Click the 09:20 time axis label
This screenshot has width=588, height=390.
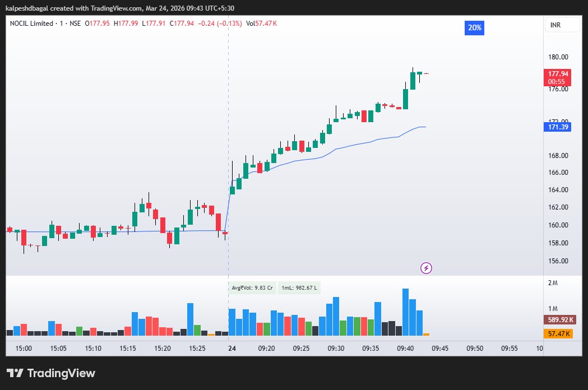point(267,349)
